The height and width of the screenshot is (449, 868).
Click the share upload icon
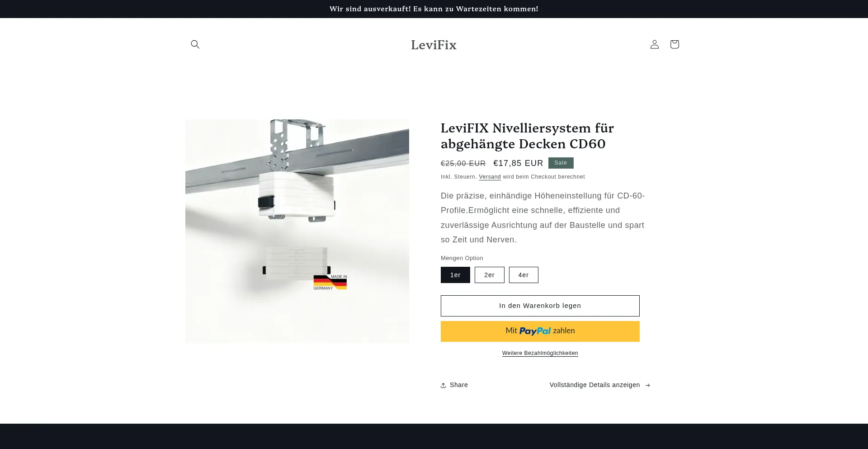[443, 385]
